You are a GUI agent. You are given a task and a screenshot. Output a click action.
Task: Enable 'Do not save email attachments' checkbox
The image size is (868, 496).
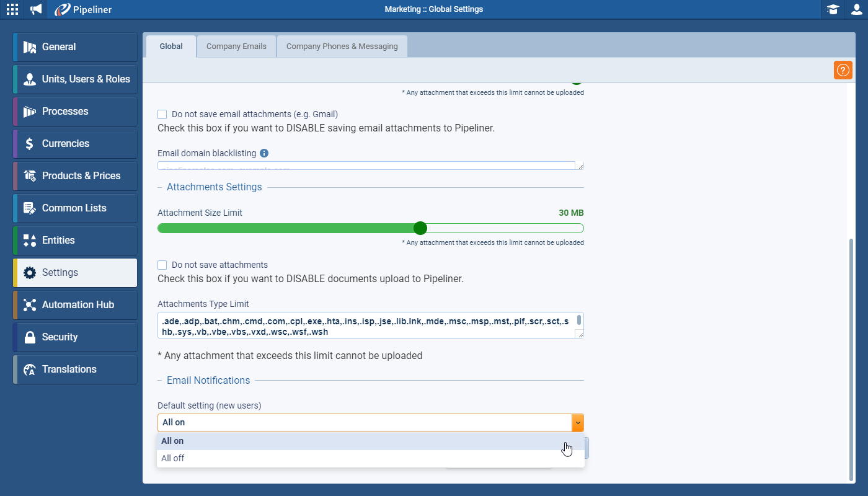coord(162,114)
